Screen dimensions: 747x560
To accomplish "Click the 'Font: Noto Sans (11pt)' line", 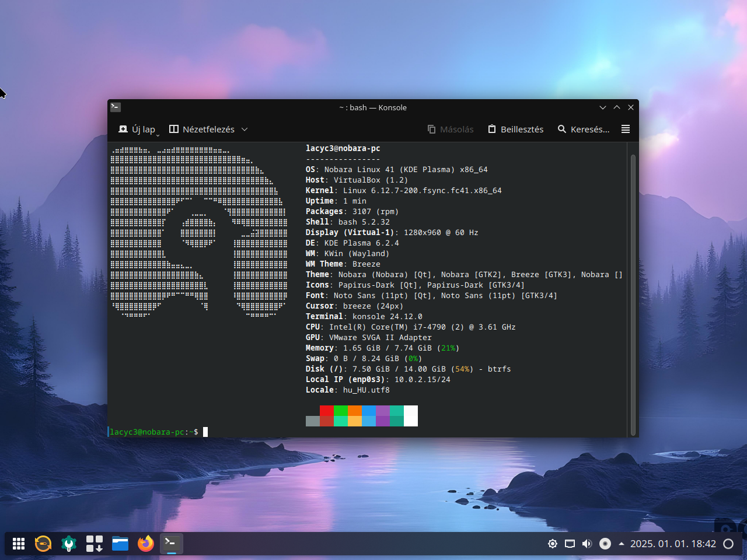I will (x=432, y=296).
